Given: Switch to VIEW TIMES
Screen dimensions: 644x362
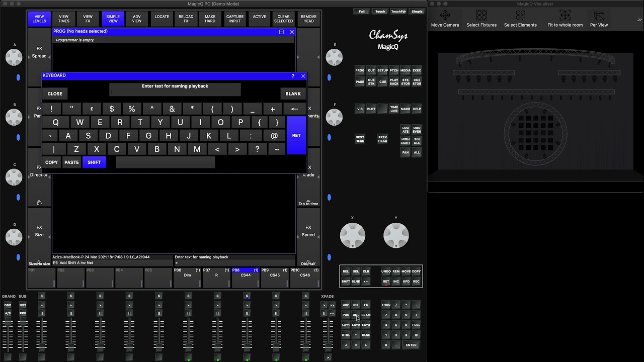Looking at the screenshot, I should point(64,19).
